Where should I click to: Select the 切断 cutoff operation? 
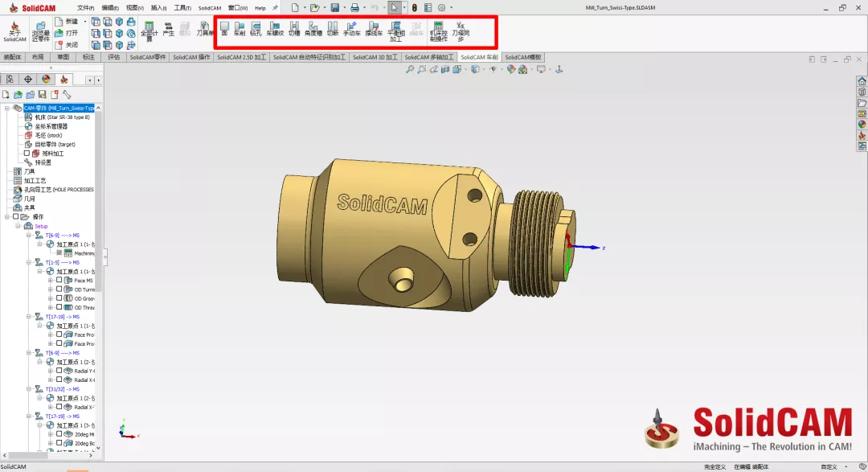click(332, 30)
